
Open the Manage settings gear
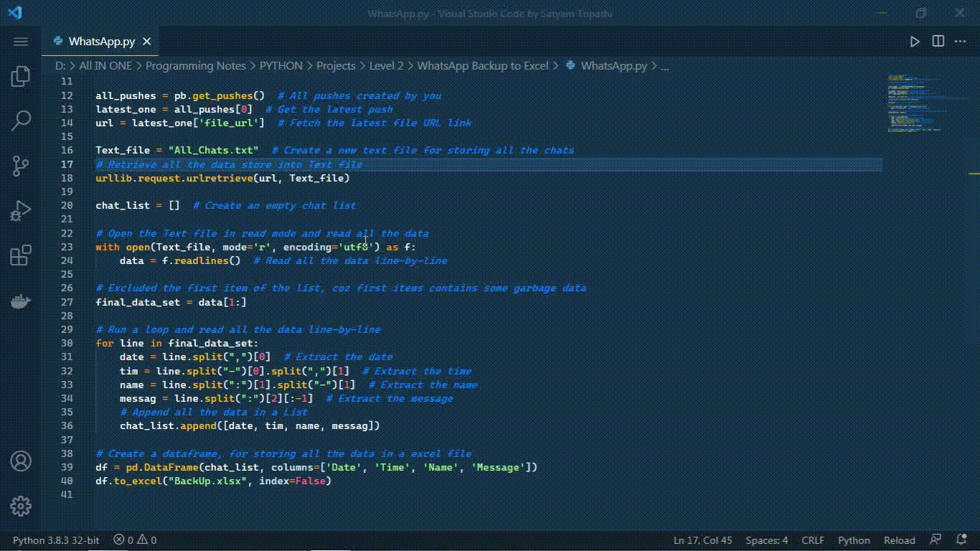(21, 506)
